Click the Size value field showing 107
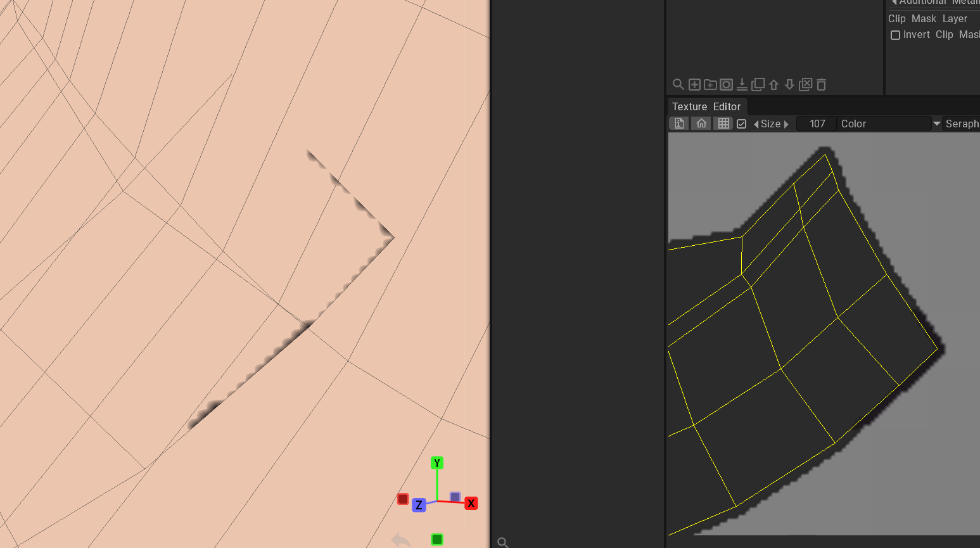The image size is (980, 548). click(x=817, y=124)
